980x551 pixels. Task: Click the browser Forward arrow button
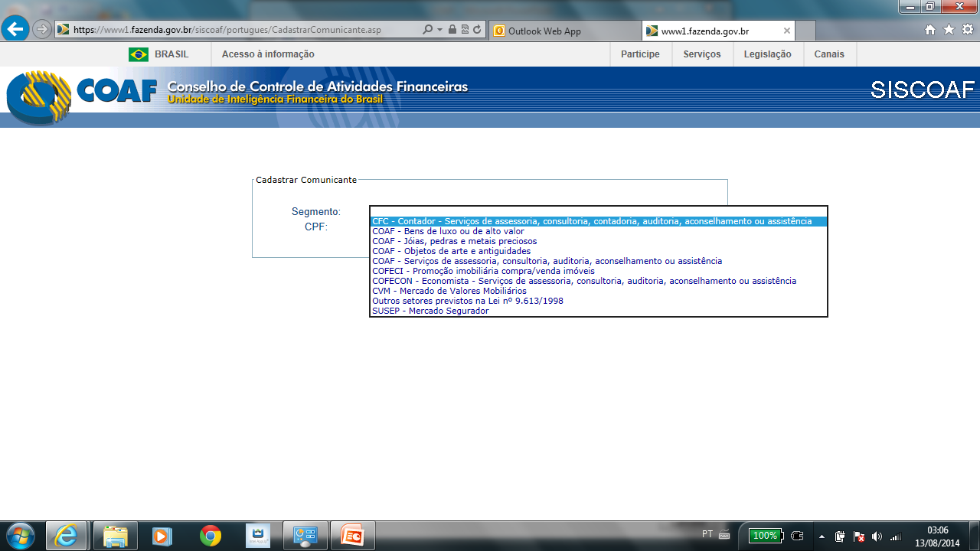point(42,30)
